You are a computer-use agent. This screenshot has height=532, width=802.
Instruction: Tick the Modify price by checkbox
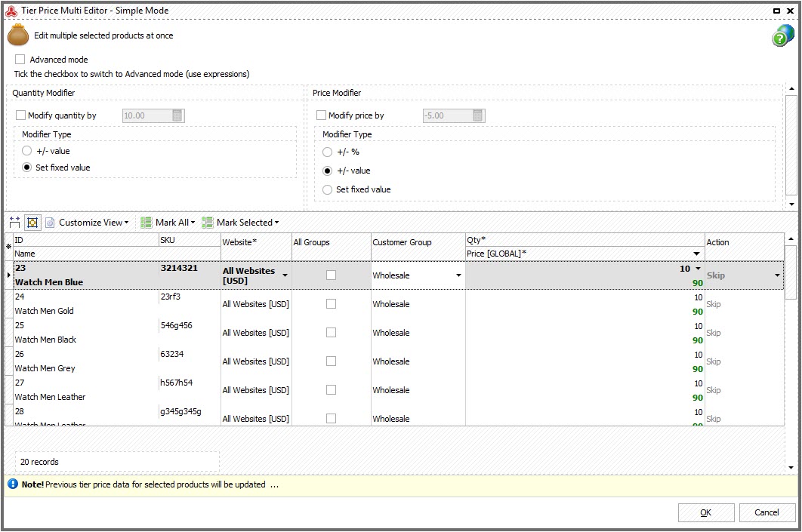(x=321, y=115)
